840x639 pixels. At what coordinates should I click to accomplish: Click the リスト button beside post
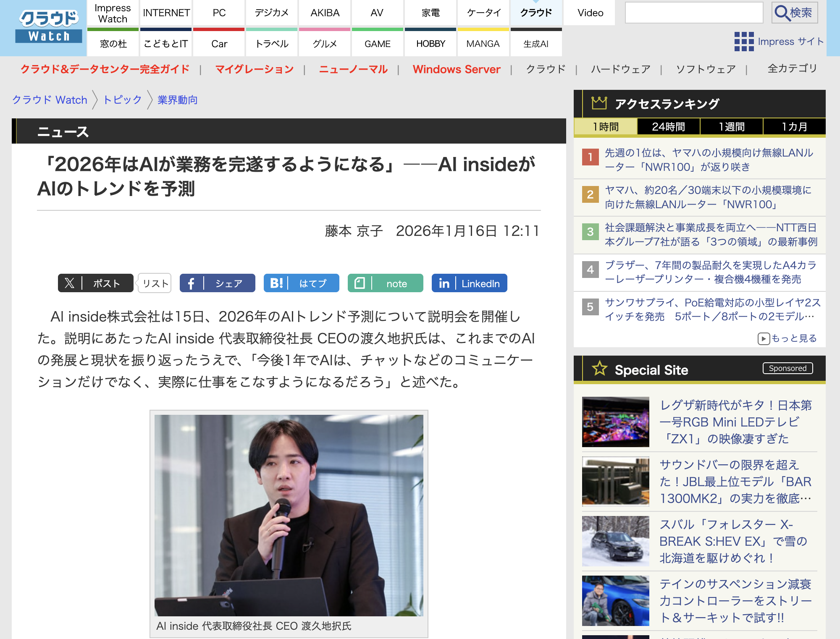pos(155,283)
